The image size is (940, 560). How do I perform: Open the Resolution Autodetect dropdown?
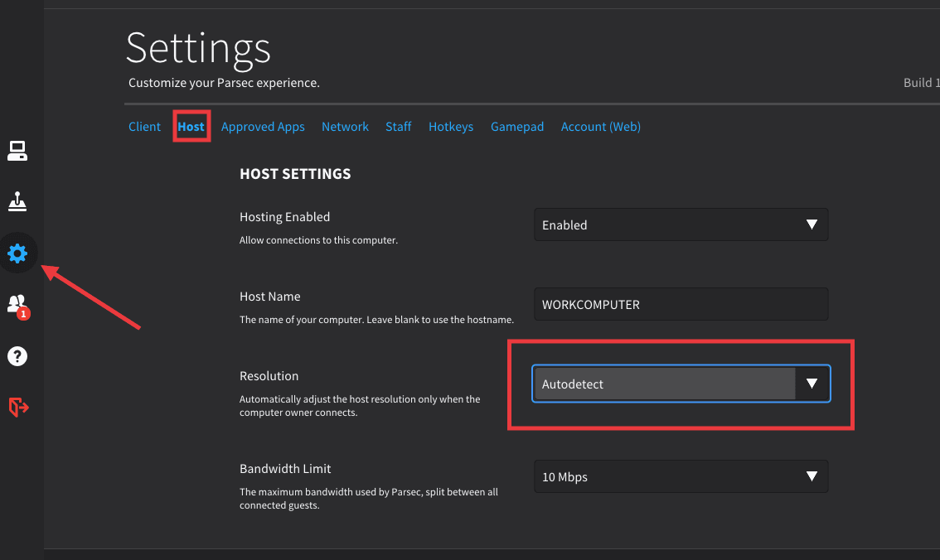(681, 384)
